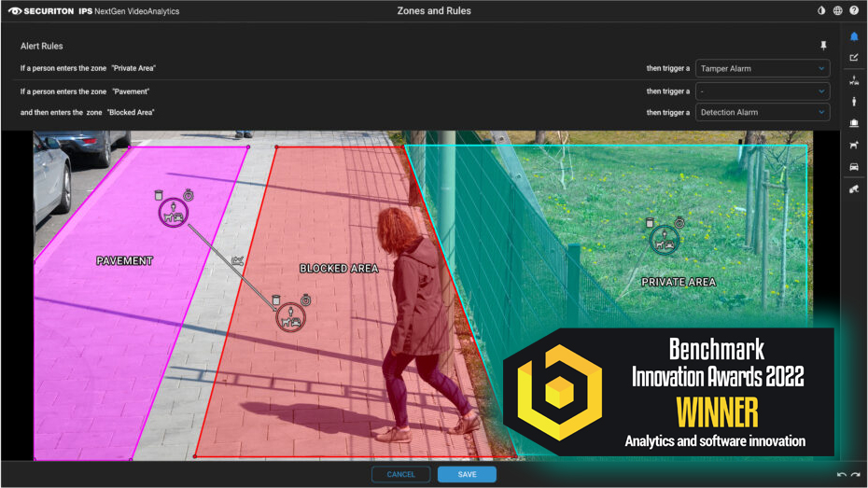Pin the Alert Rules panel
Image resolution: width=868 pixels, height=488 pixels.
click(823, 46)
